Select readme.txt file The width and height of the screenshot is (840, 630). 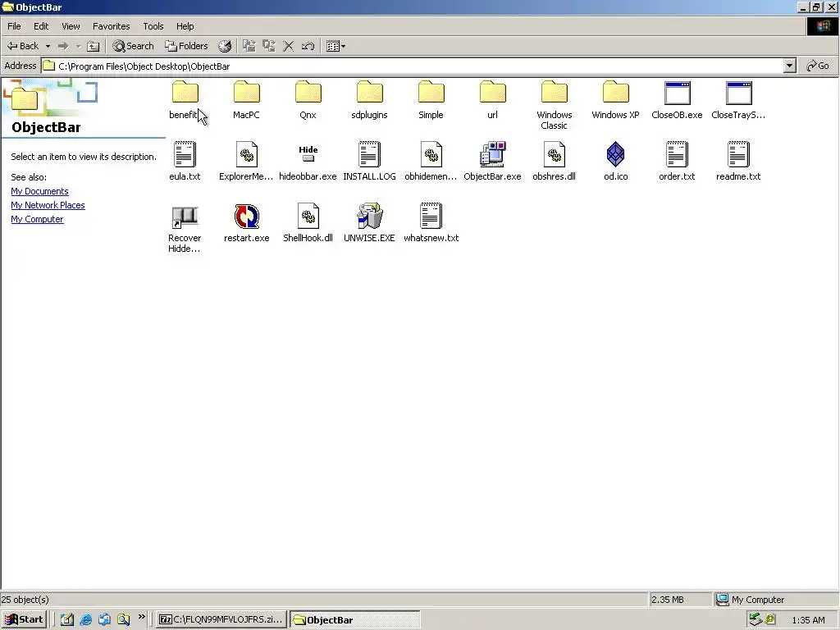739,154
